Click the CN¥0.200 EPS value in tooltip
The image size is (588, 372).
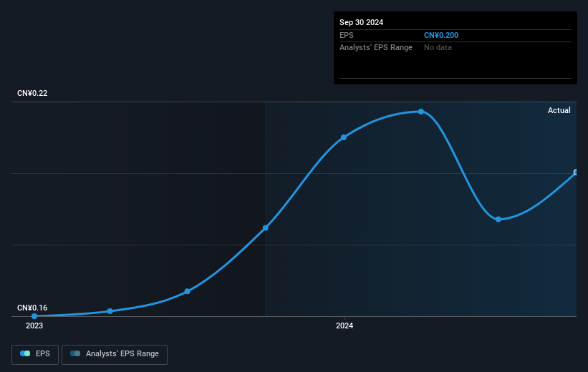441,35
